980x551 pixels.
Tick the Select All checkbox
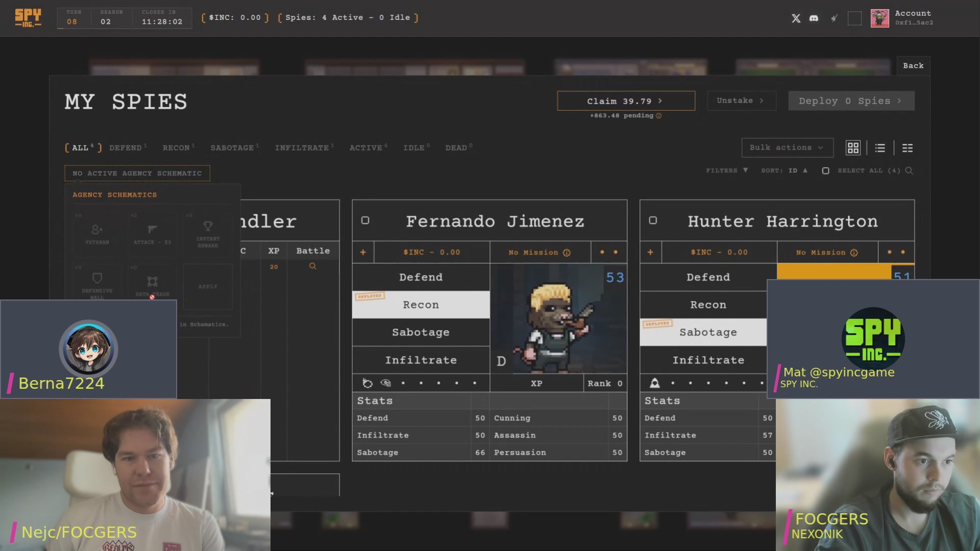(x=825, y=171)
